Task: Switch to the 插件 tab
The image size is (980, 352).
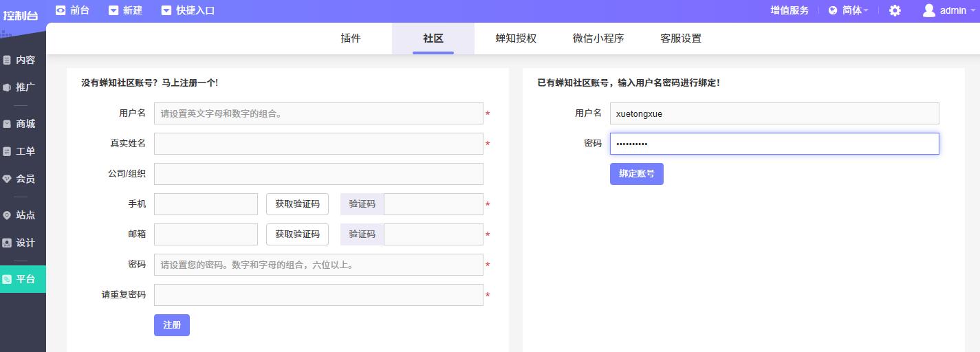Action: point(351,38)
